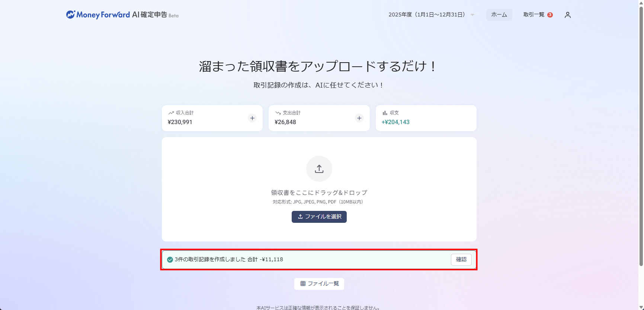Go to the 取引一覧 tab
Screen dimensions: 644x310
534,15
